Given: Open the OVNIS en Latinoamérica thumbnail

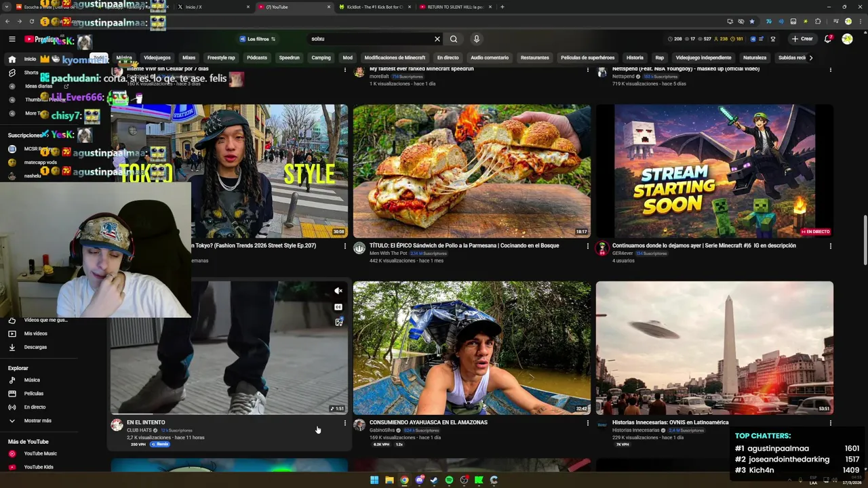Looking at the screenshot, I should (714, 348).
